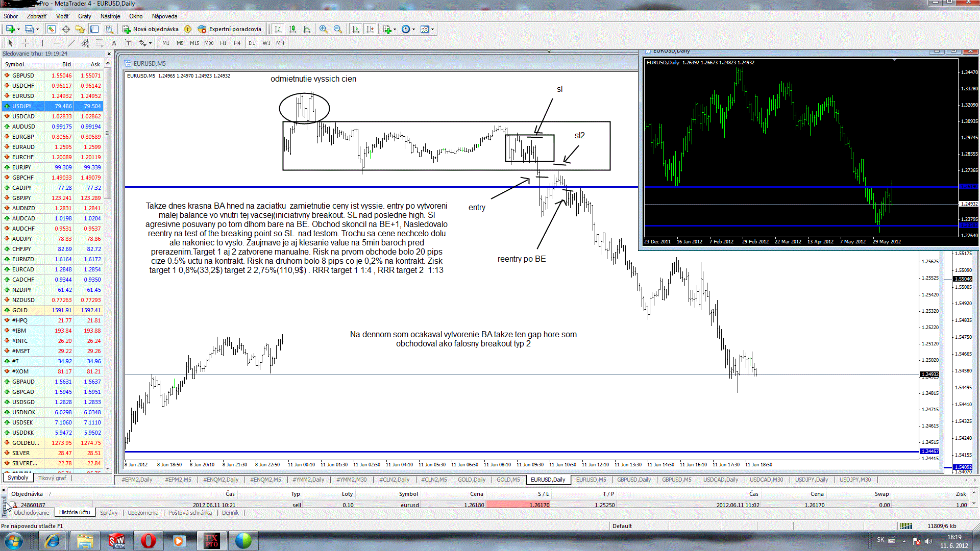Zoom in on the chart
The image size is (980, 551).
(324, 29)
